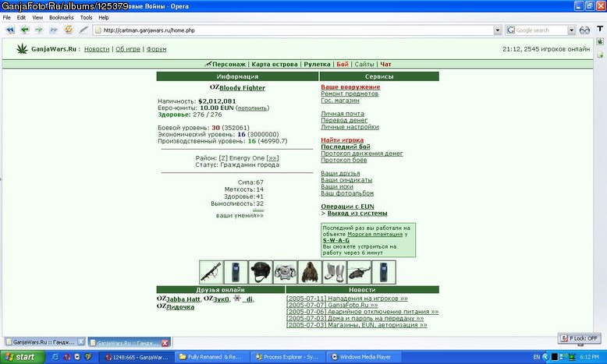Screen dimensions: 607x364
Task: Open the View menu
Action: tap(37, 17)
